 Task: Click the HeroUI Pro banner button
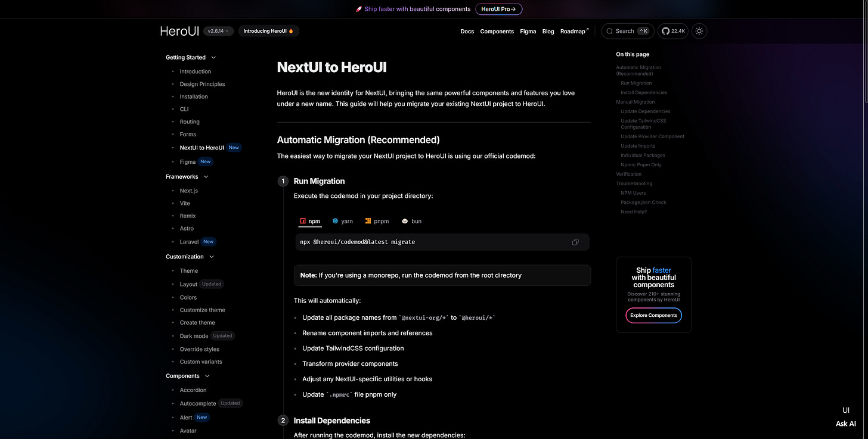point(498,9)
